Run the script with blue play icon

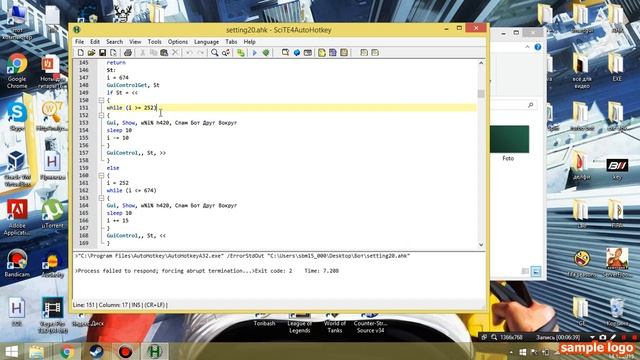[255, 53]
